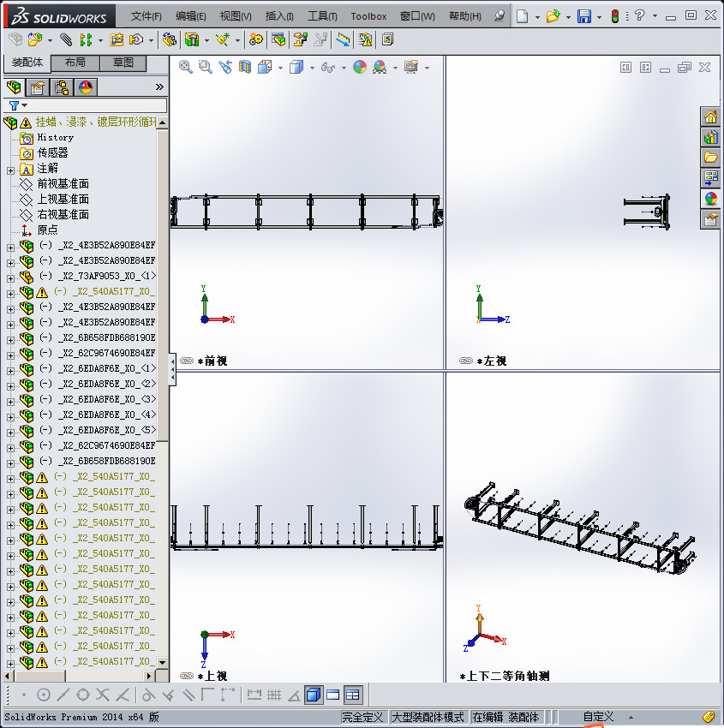The width and height of the screenshot is (724, 728).
Task: Select the Previous View icon
Action: tap(225, 68)
